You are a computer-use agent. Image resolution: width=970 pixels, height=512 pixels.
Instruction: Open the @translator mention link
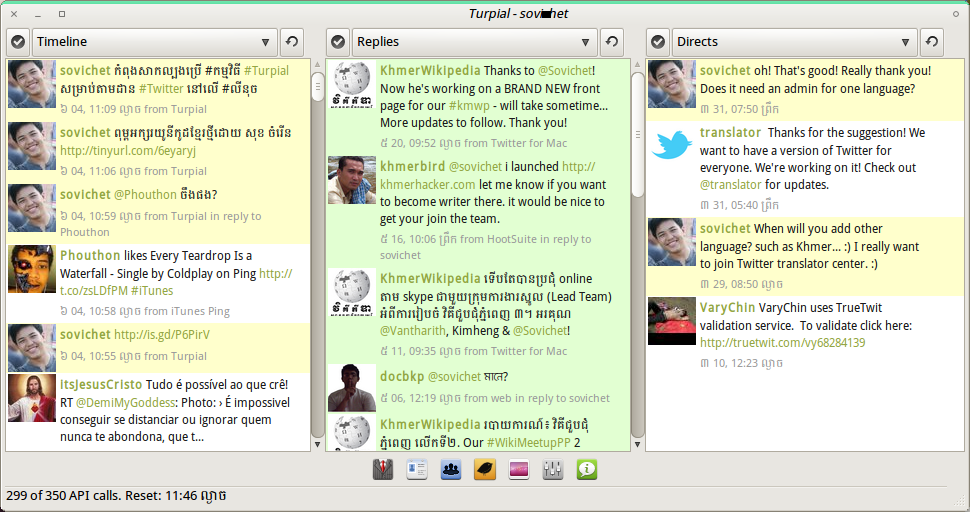[x=731, y=184]
